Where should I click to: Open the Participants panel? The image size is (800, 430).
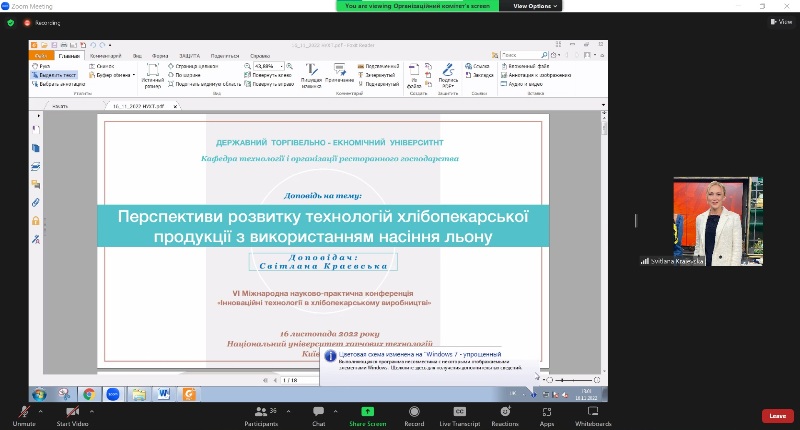click(261, 416)
